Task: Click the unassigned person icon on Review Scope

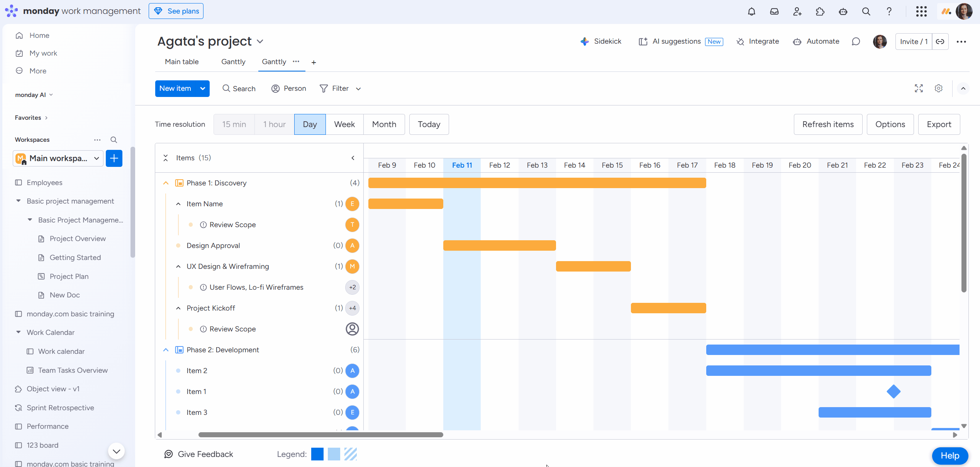Action: pyautogui.click(x=352, y=329)
